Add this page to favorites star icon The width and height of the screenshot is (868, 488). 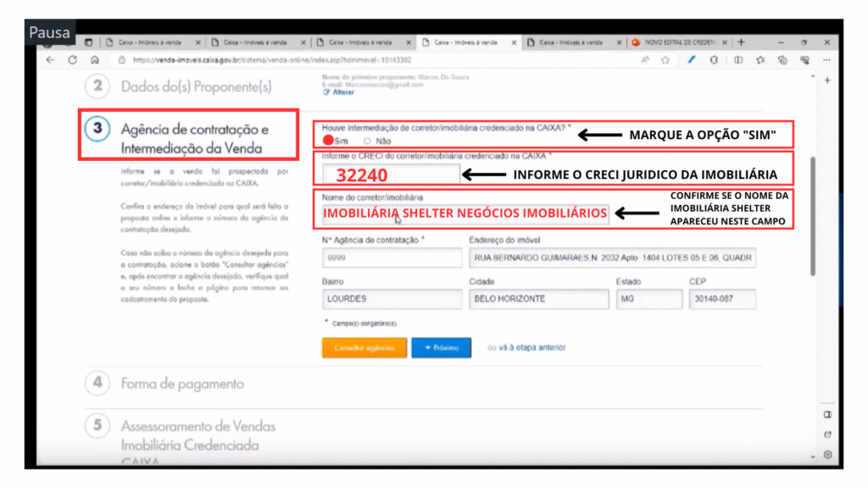click(665, 60)
